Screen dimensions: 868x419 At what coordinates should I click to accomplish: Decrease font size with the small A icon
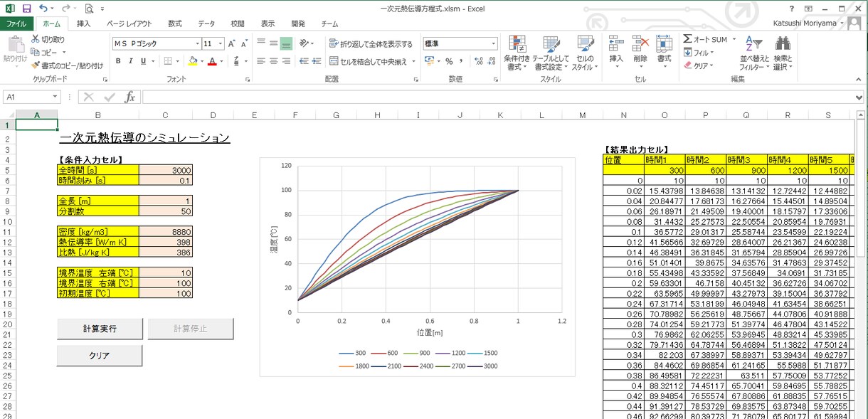(245, 43)
